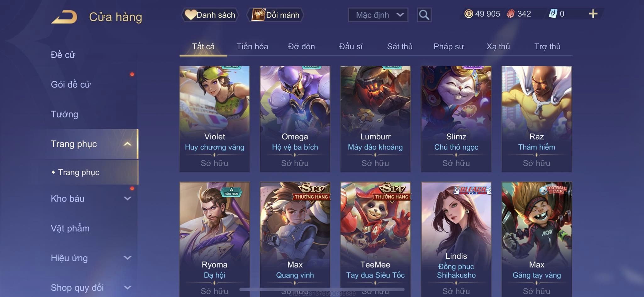Select Violet Huy chương vàng skin card
Viewport: 644px width, 297px height.
pos(214,119)
